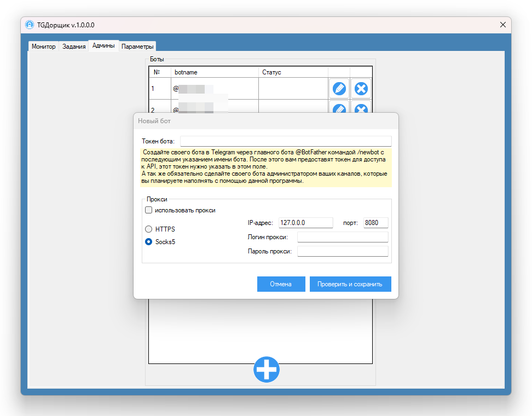Viewport: 532px width, 416px height.
Task: Click the yellow BotFather instruction text
Action: pyautogui.click(x=265, y=166)
